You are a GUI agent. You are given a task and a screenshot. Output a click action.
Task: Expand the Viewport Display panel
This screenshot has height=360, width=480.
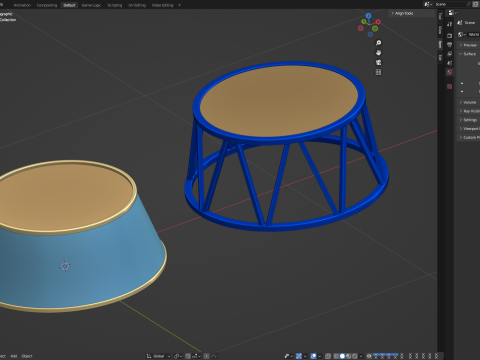click(469, 128)
